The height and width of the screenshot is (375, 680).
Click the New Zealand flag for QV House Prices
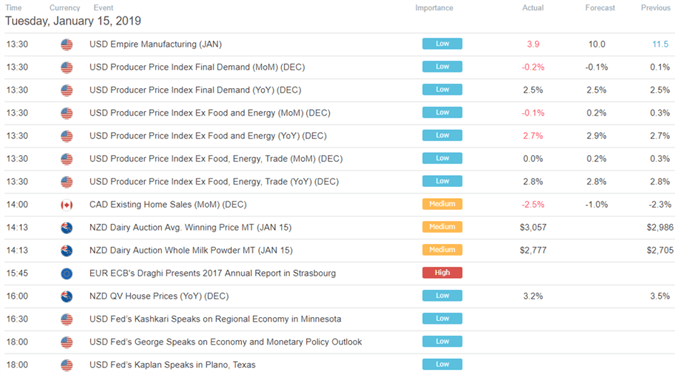66,297
